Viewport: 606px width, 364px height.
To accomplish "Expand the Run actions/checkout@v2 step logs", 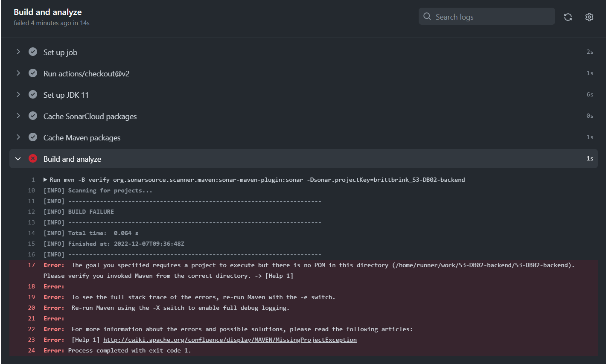I will [18, 73].
